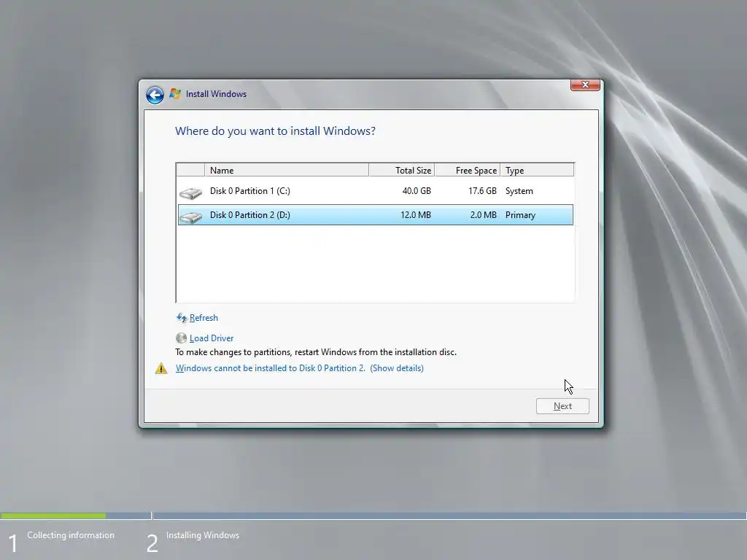Click the Load Driver disc icon
747x560 pixels.
pos(181,338)
